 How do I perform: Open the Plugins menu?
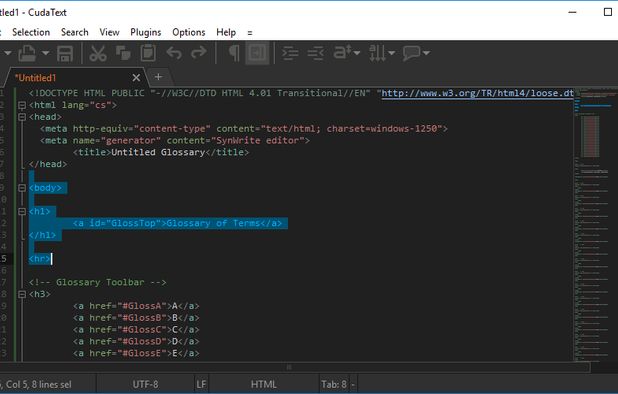tap(146, 32)
